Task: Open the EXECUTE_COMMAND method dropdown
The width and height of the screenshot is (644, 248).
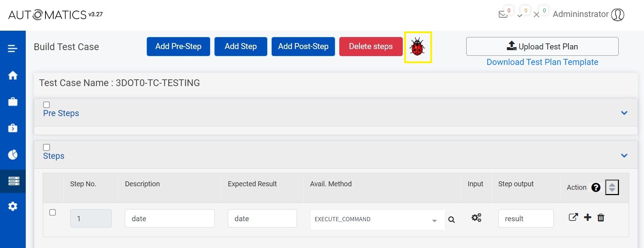Action: coord(377,219)
